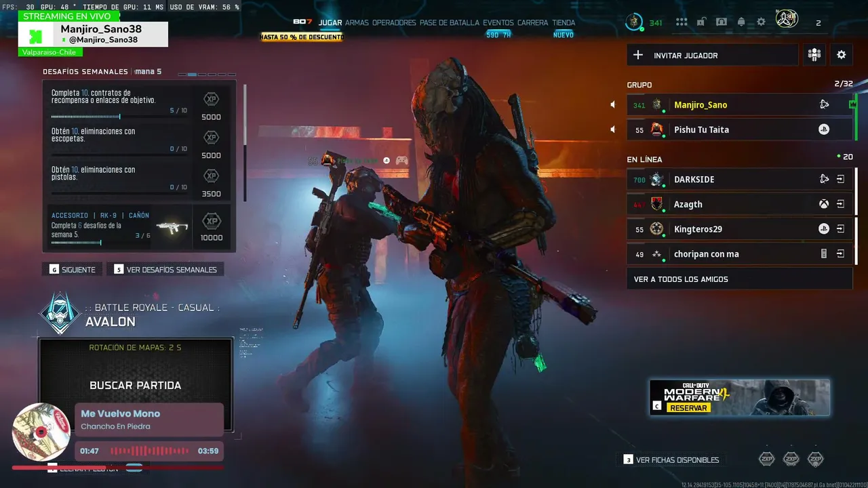This screenshot has width=868, height=488.
Task: Open VER FICHAS DISPONIBLES
Action: coord(671,460)
